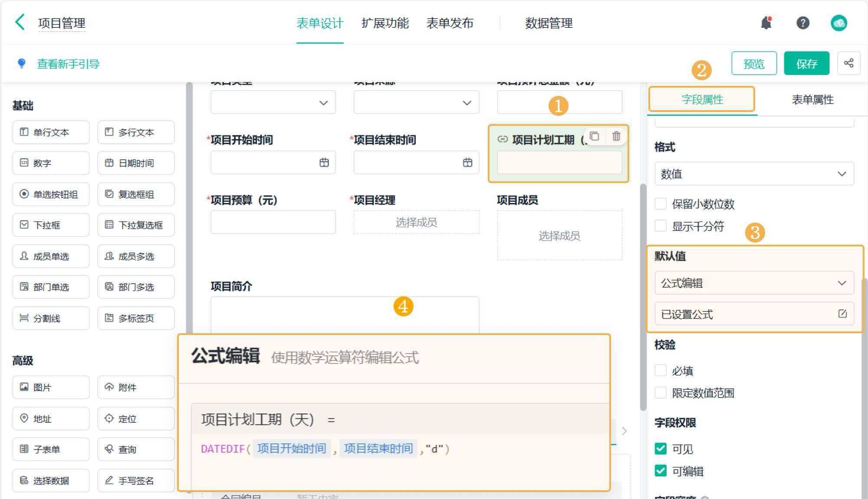Click the trash icon to delete 项目计划工期
Screen dimensions: 868x499
coord(616,137)
